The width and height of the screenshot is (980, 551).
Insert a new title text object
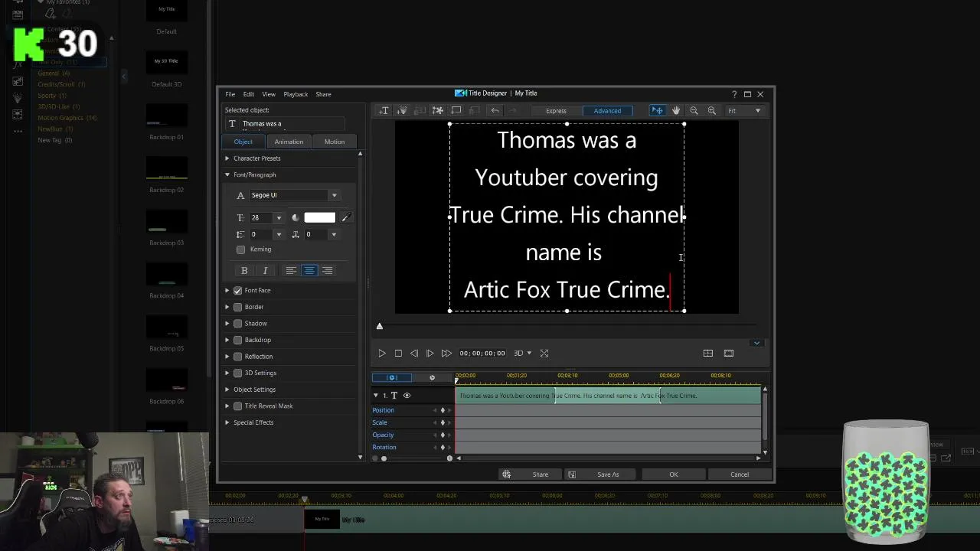(384, 110)
